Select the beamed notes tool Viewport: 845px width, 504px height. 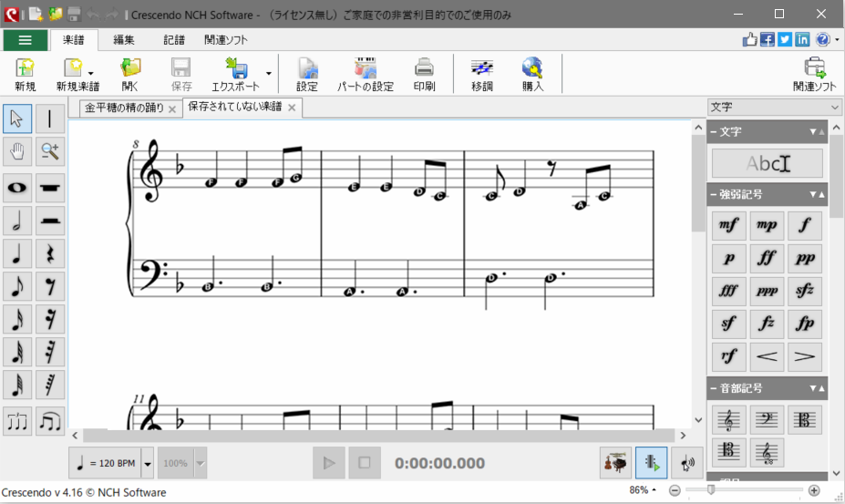pos(50,421)
